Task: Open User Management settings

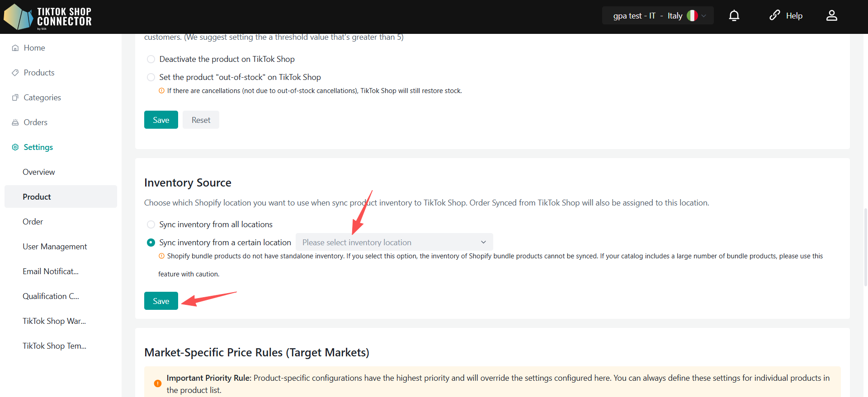Action: pos(55,247)
